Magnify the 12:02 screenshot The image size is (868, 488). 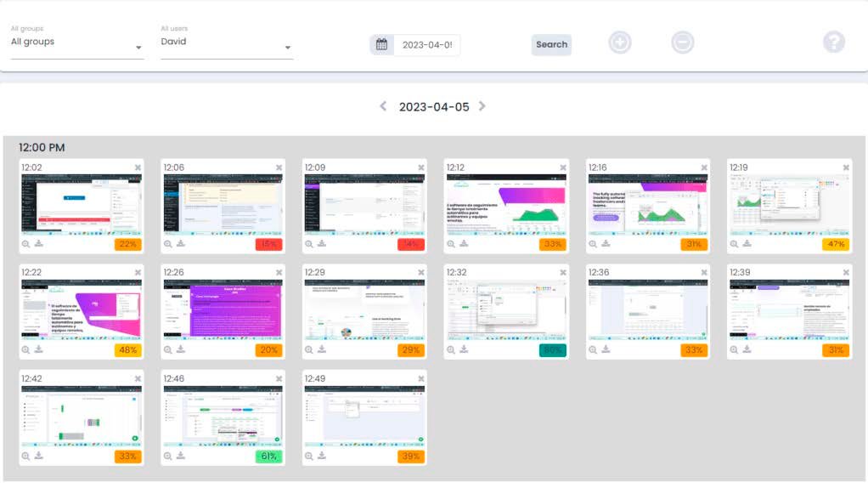coord(26,244)
